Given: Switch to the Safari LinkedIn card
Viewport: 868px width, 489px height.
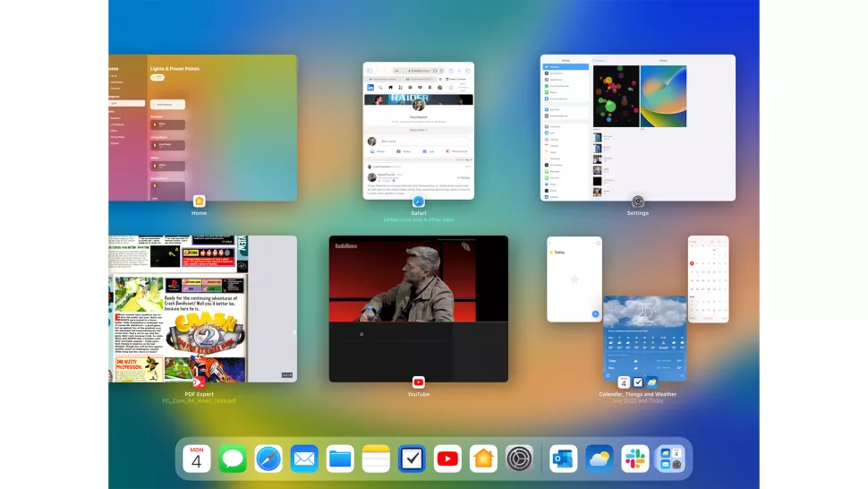Looking at the screenshot, I should [x=419, y=131].
